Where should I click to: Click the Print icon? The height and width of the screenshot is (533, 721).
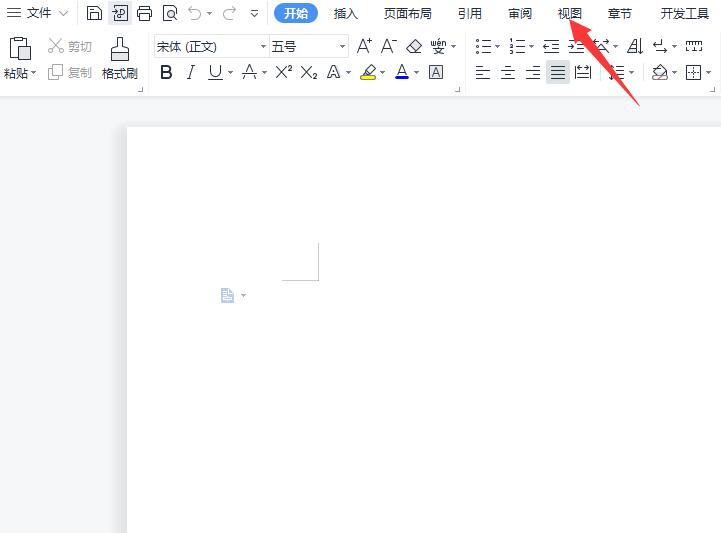145,13
